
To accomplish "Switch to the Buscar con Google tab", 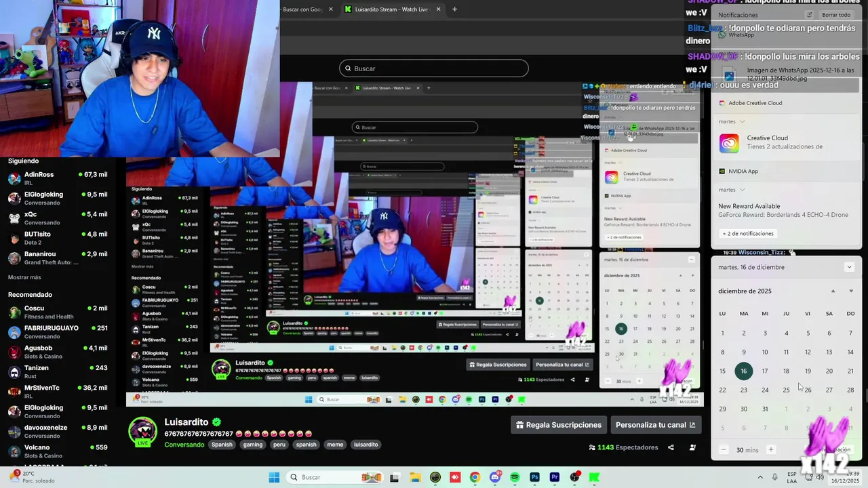I will pos(302,9).
